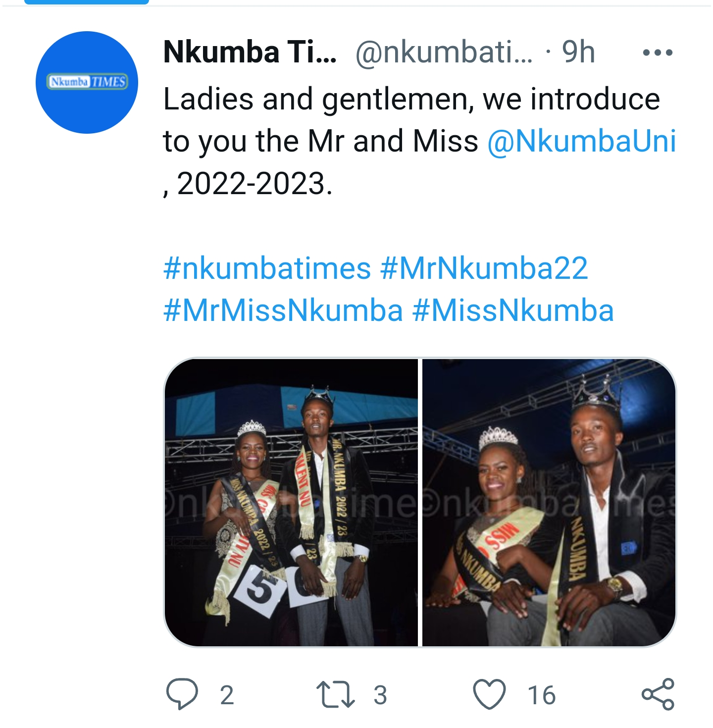
Task: Open the #nkumbatimes hashtag
Action: click(x=267, y=268)
